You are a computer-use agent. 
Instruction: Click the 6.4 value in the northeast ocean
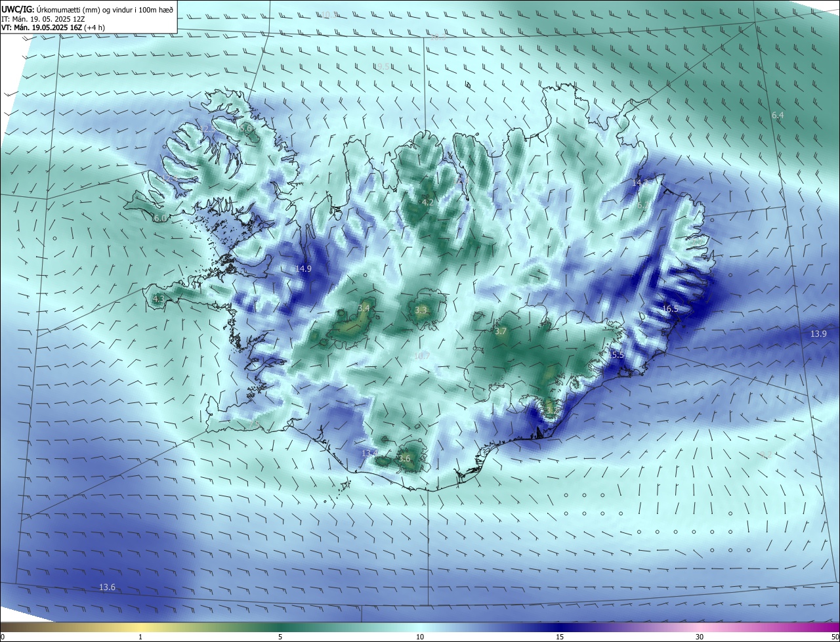778,115
